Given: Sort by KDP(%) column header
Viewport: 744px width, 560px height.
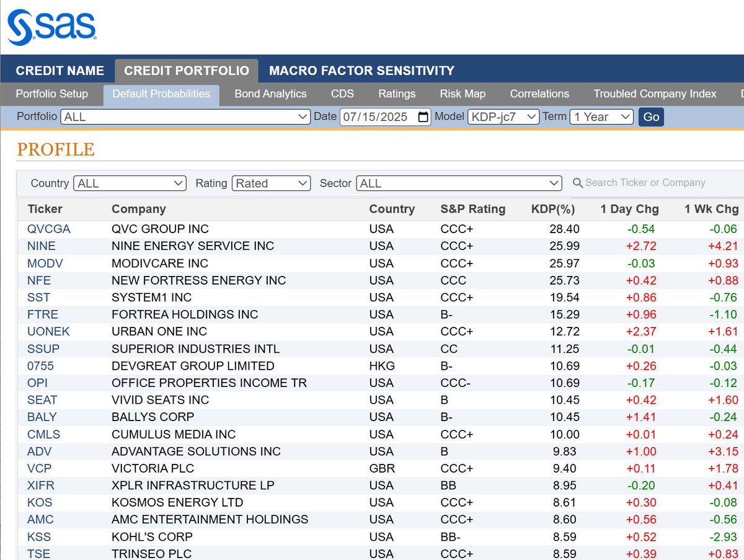Looking at the screenshot, I should click(x=553, y=209).
